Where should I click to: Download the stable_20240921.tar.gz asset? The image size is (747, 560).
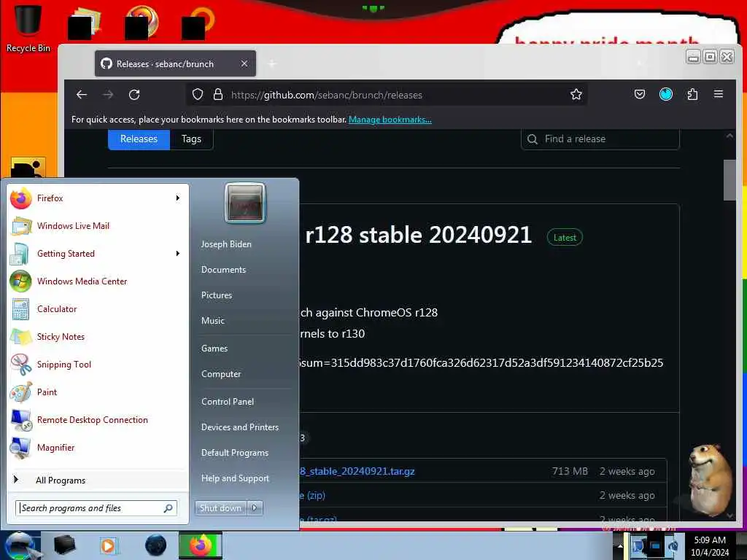(357, 472)
